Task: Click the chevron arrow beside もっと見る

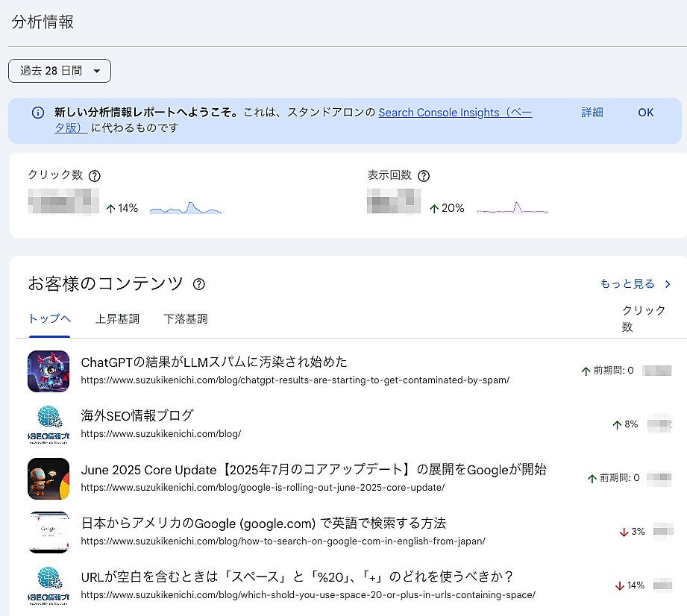Action: (x=668, y=284)
